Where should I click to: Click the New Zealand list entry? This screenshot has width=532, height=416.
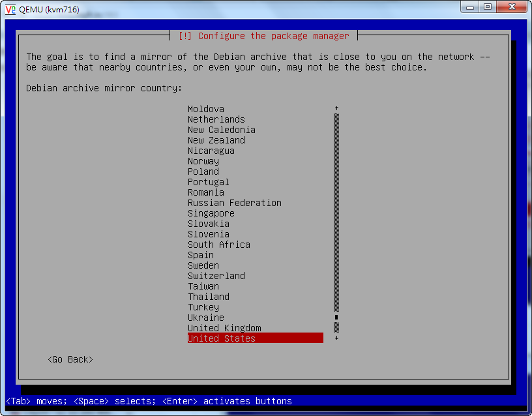coord(216,140)
